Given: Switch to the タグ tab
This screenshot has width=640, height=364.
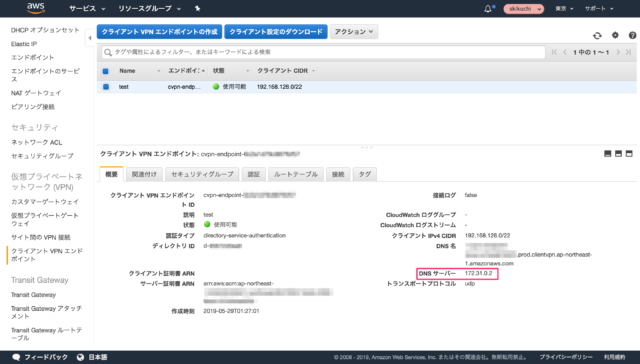Looking at the screenshot, I should pyautogui.click(x=364, y=174).
